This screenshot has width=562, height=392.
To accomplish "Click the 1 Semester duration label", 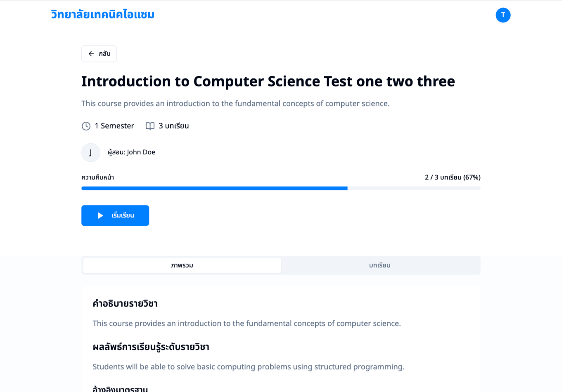I will 114,126.
